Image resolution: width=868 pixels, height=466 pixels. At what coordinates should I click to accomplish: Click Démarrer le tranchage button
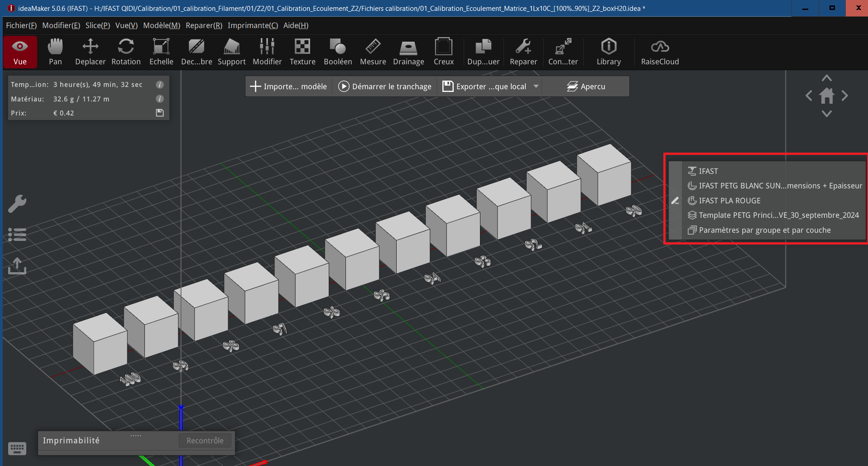pyautogui.click(x=385, y=86)
